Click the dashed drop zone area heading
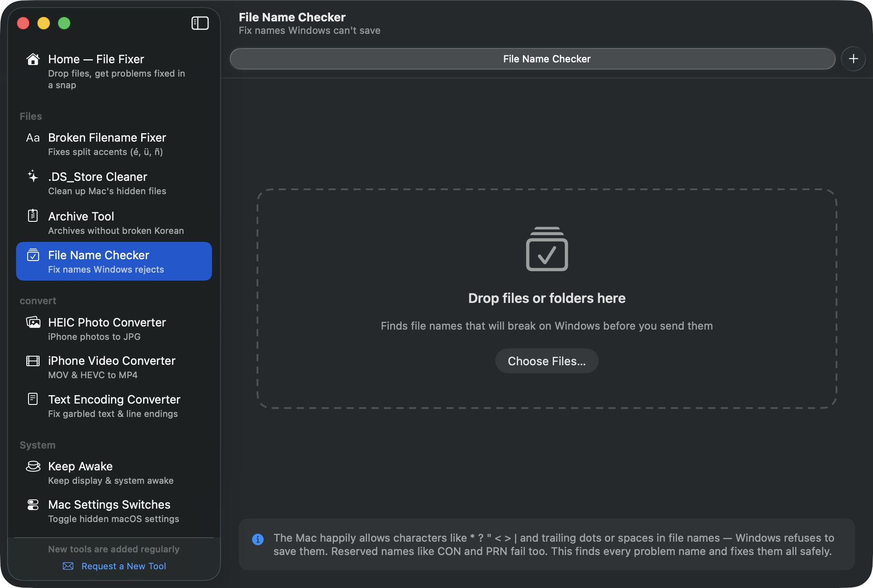 (547, 298)
